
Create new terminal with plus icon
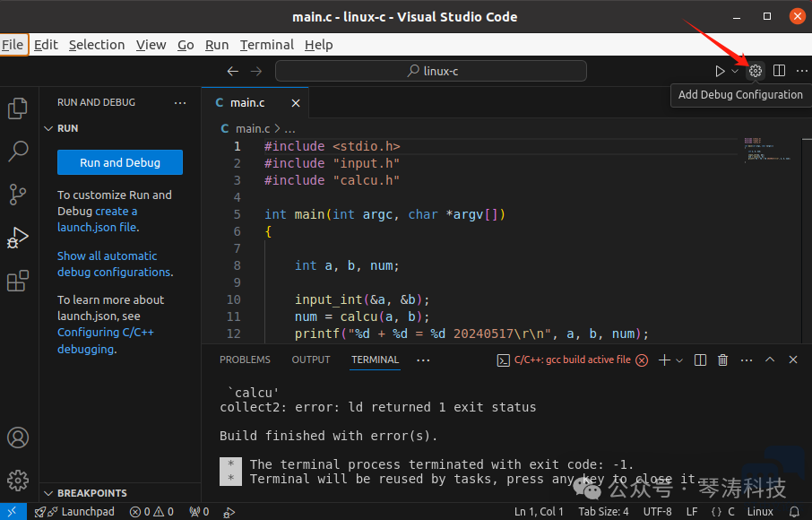click(x=664, y=360)
